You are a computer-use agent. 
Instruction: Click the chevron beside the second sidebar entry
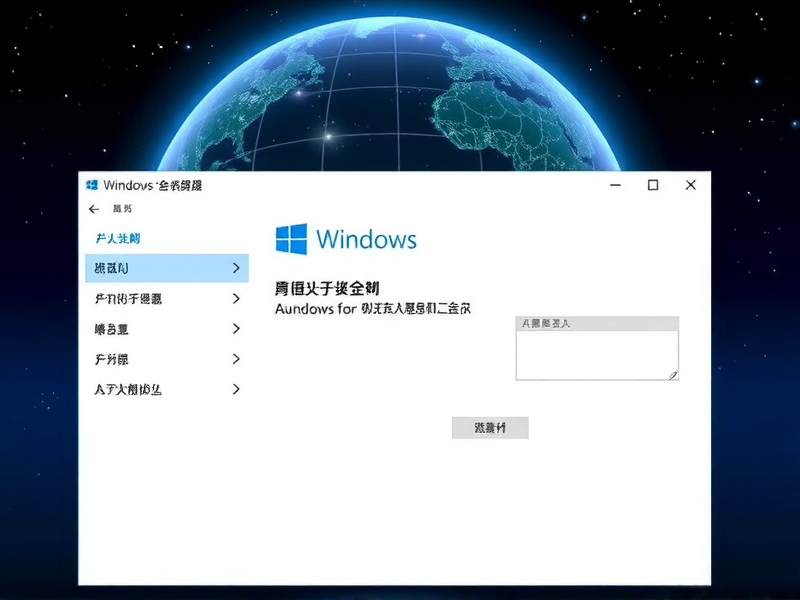(236, 298)
